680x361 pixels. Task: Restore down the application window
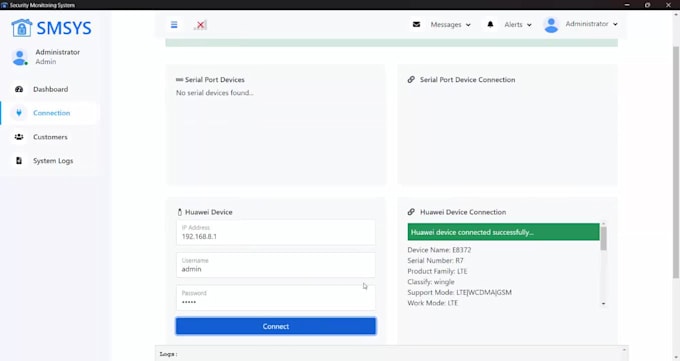647,5
